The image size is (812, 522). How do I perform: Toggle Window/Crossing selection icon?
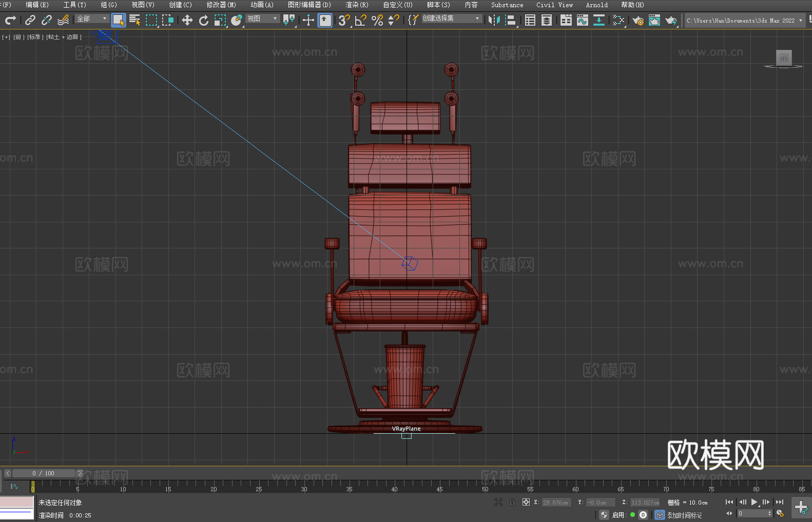(x=168, y=20)
